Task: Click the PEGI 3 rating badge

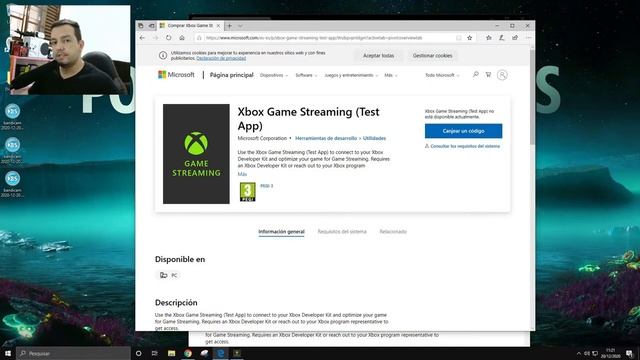Action: coord(247,192)
